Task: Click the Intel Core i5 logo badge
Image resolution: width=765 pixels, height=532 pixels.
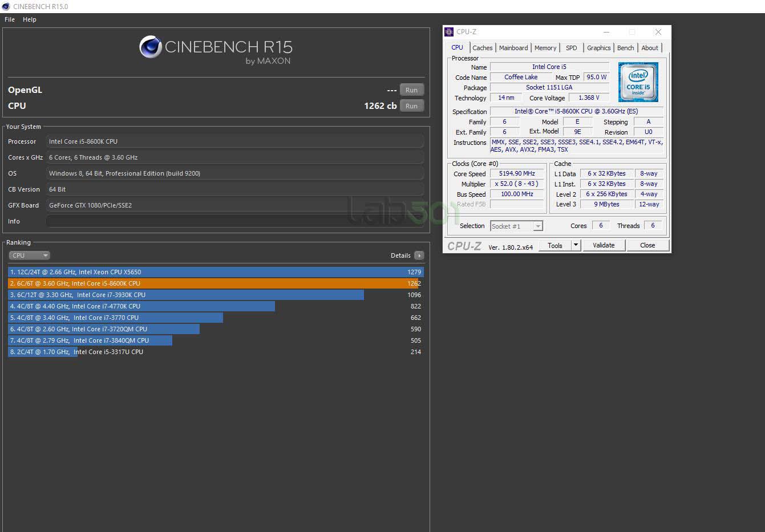Action: coord(638,82)
